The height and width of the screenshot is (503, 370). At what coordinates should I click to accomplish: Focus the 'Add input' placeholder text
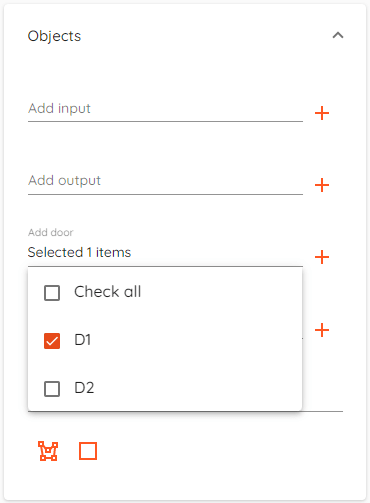click(x=59, y=109)
